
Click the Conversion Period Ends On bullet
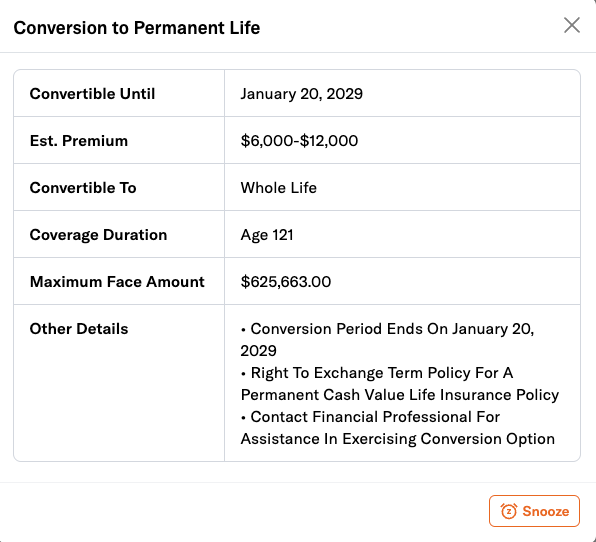tap(388, 340)
